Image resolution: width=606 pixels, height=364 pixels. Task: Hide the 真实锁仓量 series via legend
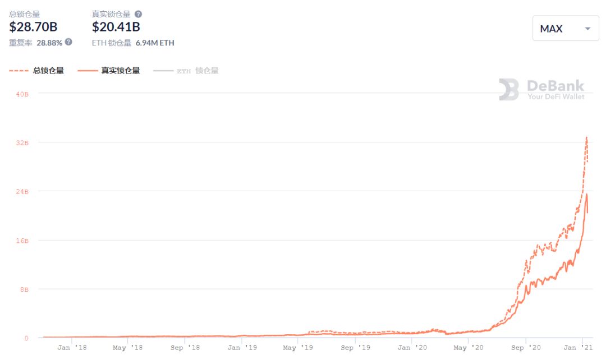click(x=121, y=71)
